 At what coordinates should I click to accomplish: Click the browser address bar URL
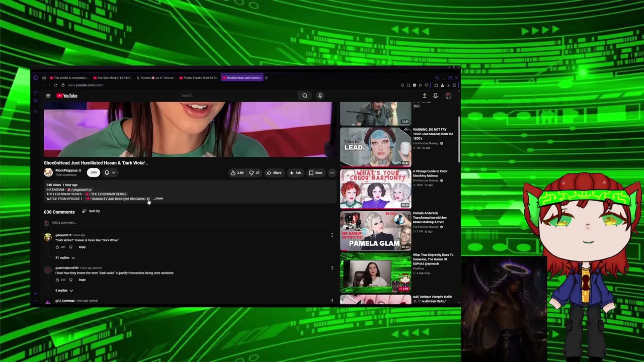(86, 85)
